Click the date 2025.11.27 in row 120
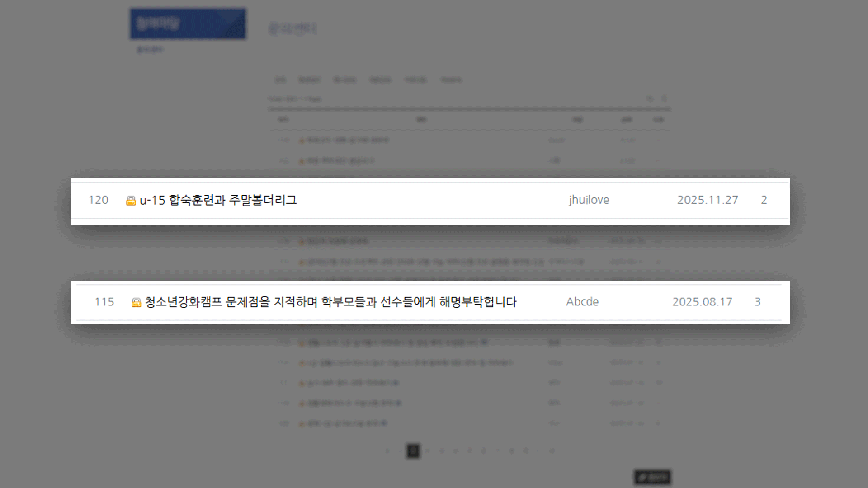 pos(708,200)
